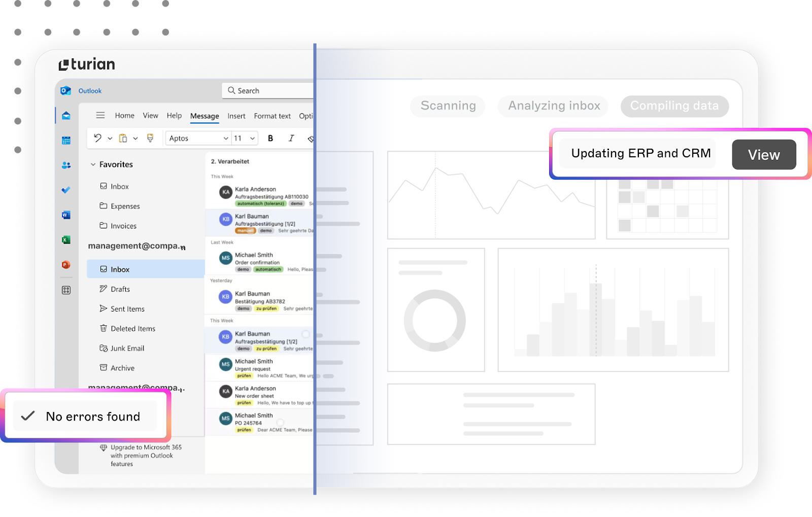The height and width of the screenshot is (517, 812).
Task: Open Michael Smith Urgent request email
Action: point(260,368)
